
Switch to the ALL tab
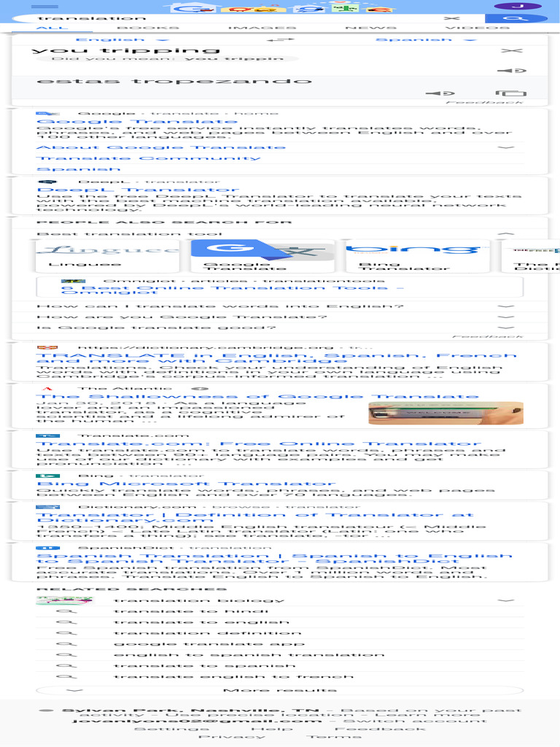[x=52, y=28]
